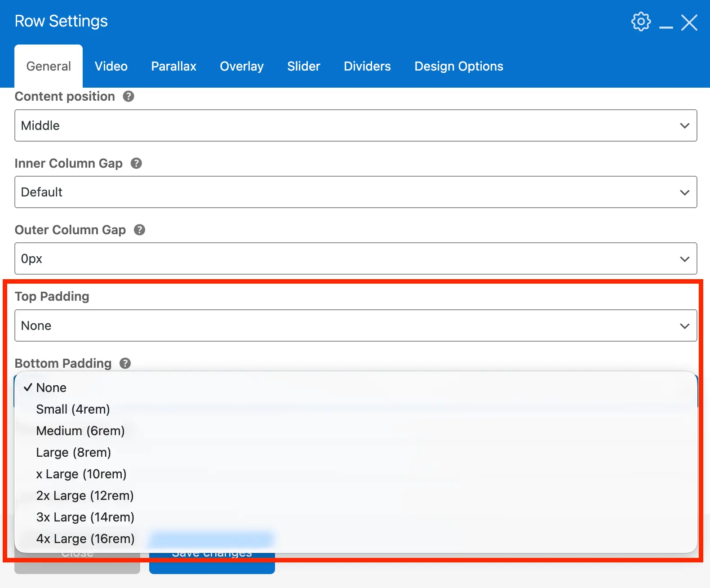
Task: Select the Slider tab
Action: [x=303, y=67]
